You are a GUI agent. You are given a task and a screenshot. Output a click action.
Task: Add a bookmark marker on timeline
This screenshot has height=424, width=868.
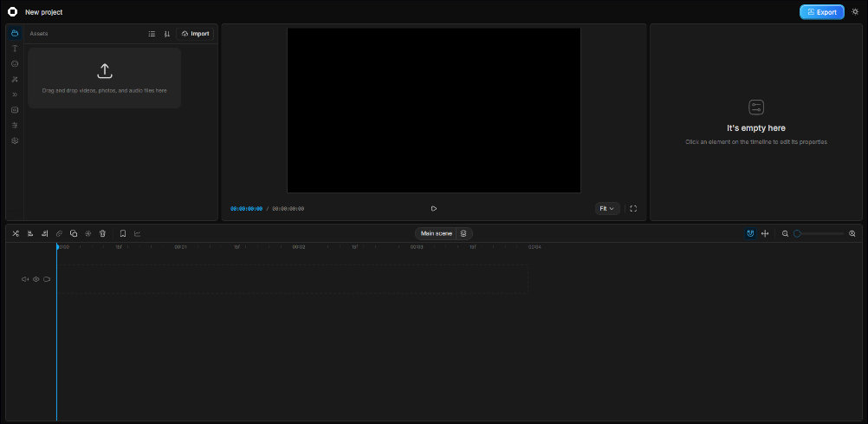pos(123,233)
